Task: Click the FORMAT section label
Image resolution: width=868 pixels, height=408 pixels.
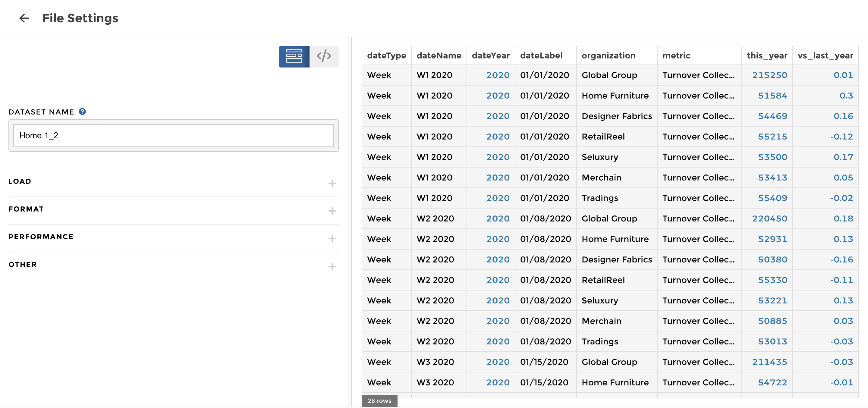Action: click(x=26, y=209)
